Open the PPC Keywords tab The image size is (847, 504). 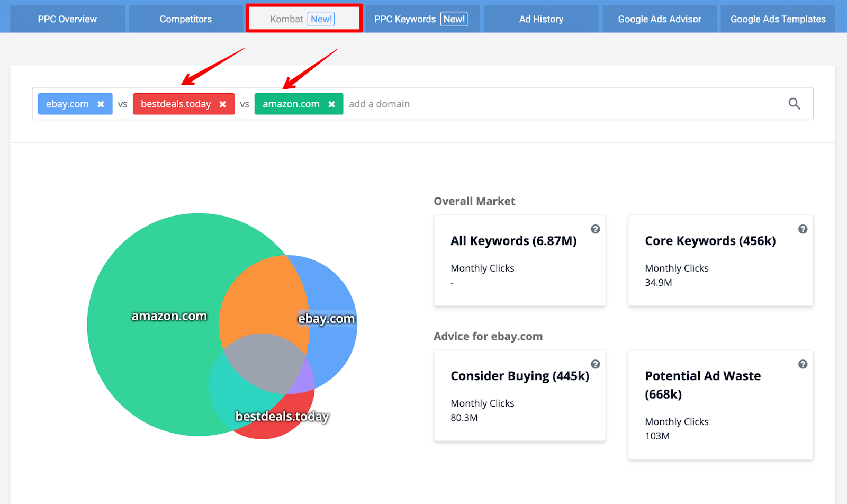click(422, 19)
